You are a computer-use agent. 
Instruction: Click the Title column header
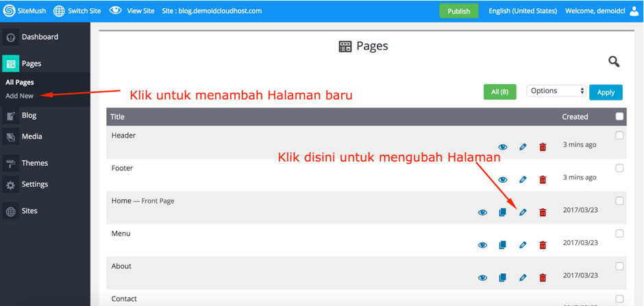pos(117,117)
